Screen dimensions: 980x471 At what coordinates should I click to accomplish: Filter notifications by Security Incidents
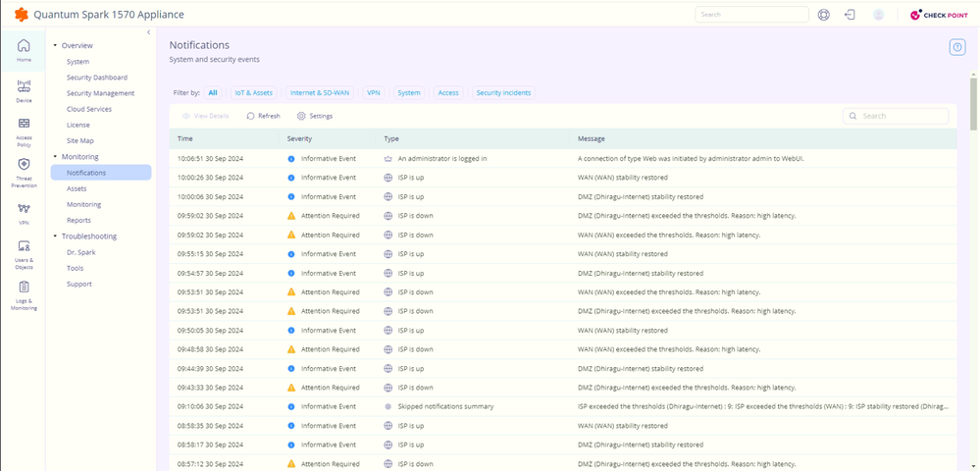point(503,92)
